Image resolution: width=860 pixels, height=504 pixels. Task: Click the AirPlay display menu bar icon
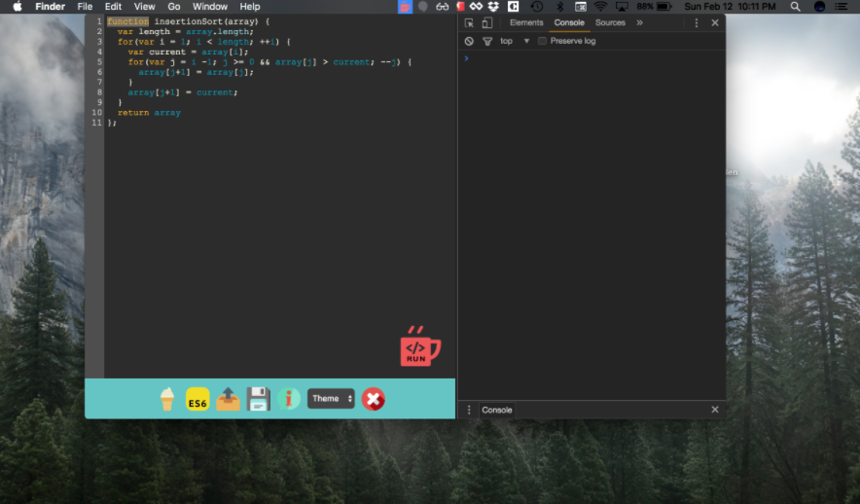point(622,7)
